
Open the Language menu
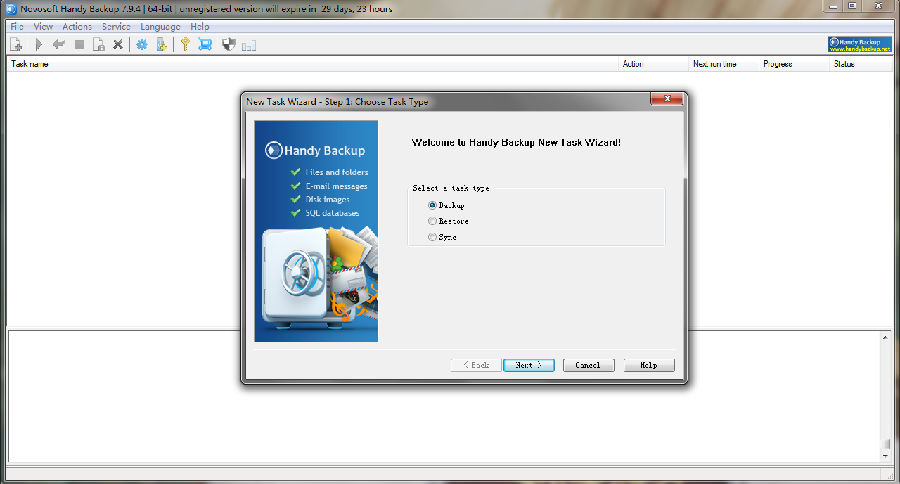(x=160, y=26)
